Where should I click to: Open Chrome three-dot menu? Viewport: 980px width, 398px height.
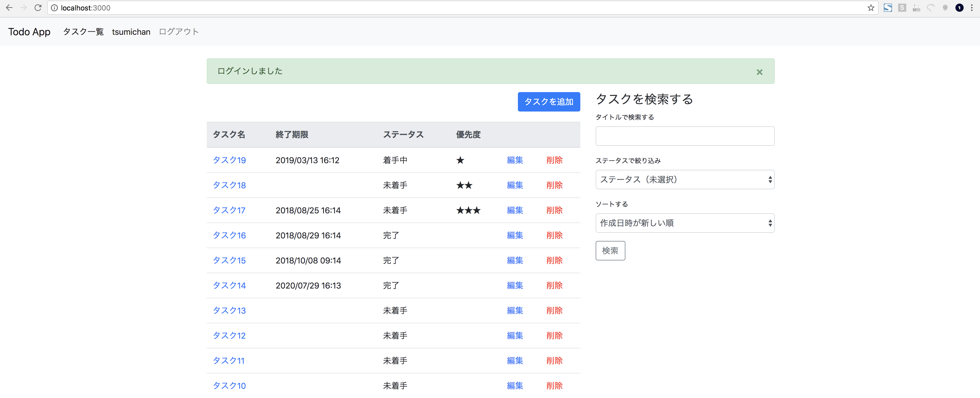(x=972, y=8)
